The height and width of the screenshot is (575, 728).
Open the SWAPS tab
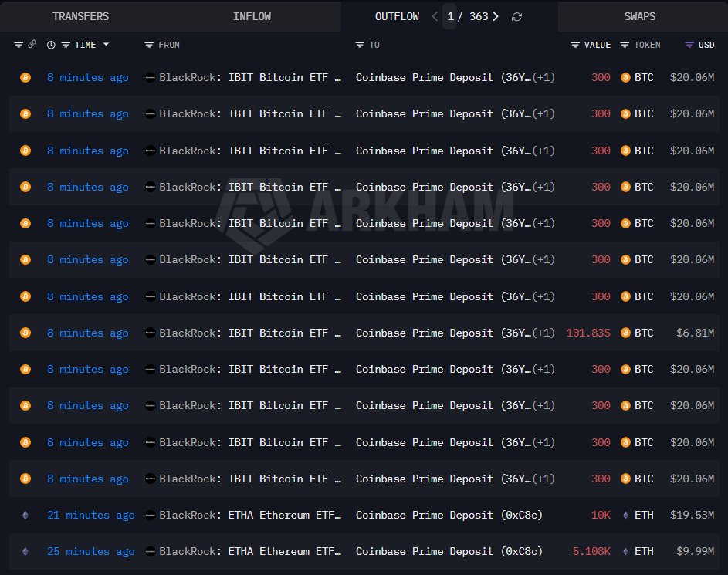tap(640, 16)
